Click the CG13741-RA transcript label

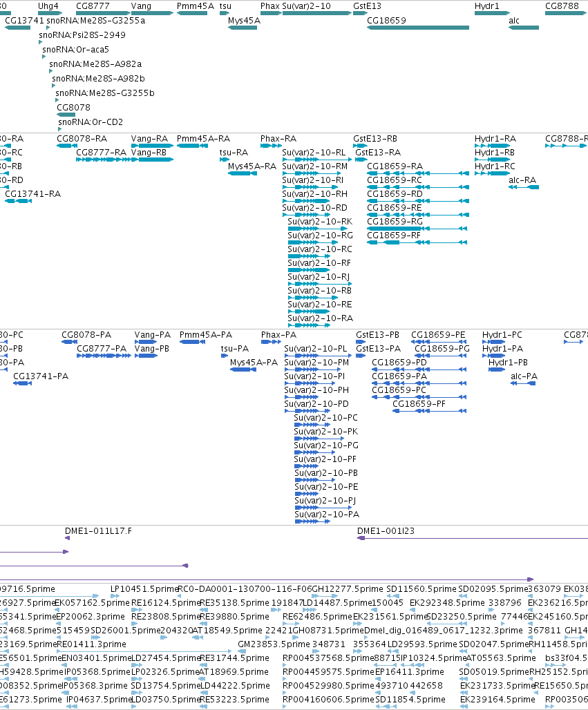click(x=32, y=194)
